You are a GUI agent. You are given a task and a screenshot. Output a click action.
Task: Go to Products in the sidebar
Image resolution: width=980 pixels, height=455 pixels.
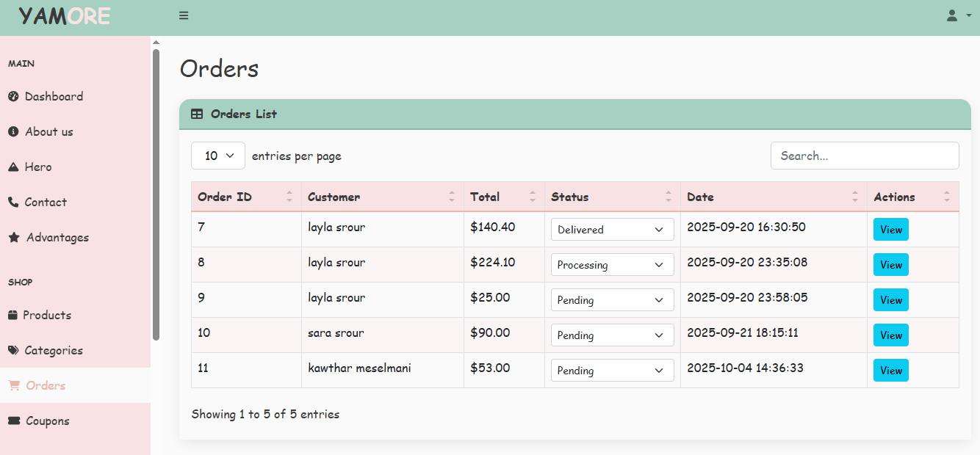tap(47, 315)
